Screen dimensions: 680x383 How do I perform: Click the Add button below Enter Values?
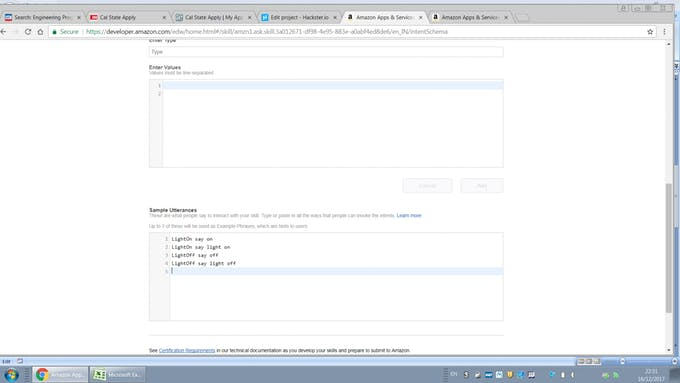[482, 186]
